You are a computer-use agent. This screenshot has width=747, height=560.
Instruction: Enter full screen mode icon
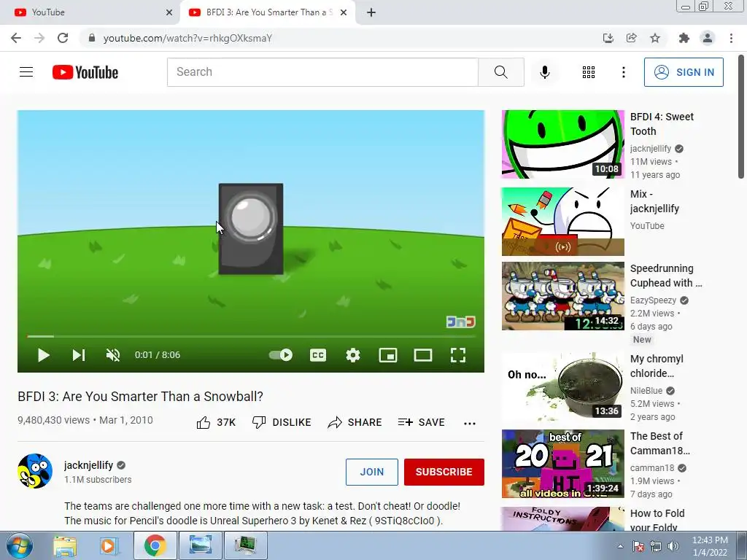pyautogui.click(x=458, y=355)
